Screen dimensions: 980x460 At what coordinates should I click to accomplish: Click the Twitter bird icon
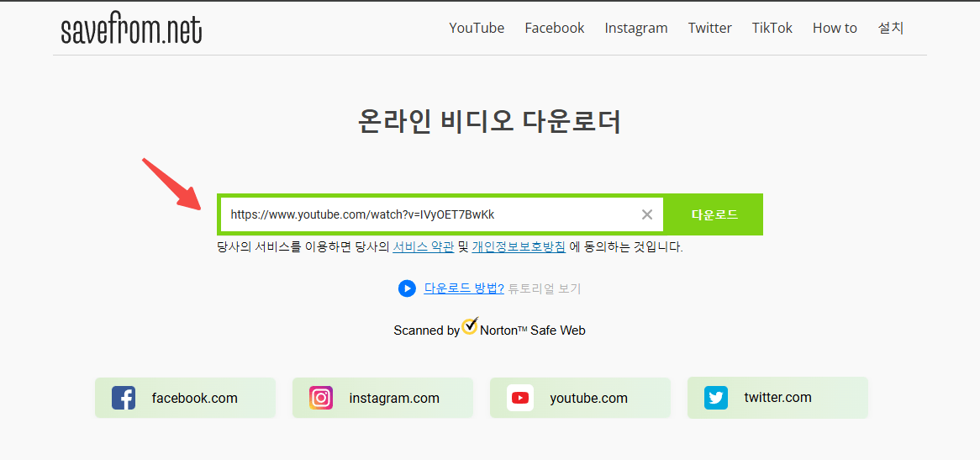pyautogui.click(x=716, y=398)
